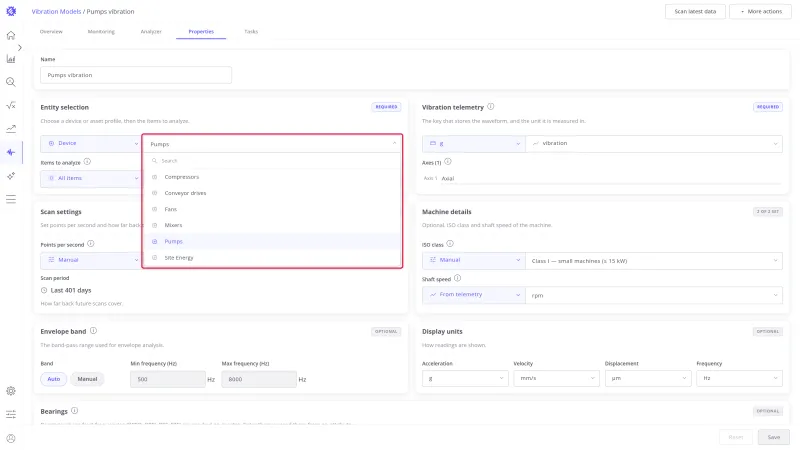Click the Max frequency input field
This screenshot has width=800, height=450.
tap(259, 379)
